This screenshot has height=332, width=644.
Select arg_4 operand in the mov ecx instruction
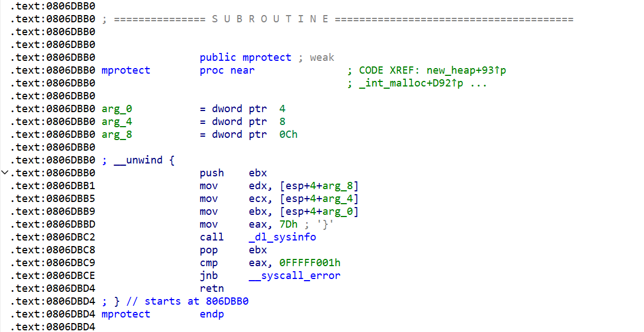[340, 198]
